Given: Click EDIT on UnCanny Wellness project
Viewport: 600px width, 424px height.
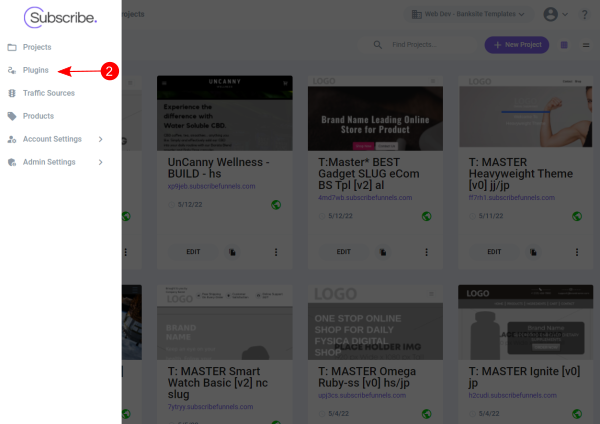Looking at the screenshot, I should tap(194, 252).
